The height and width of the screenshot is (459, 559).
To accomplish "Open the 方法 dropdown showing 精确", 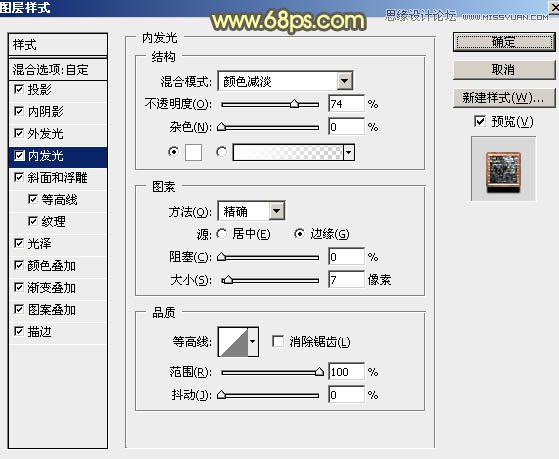I will point(251,211).
